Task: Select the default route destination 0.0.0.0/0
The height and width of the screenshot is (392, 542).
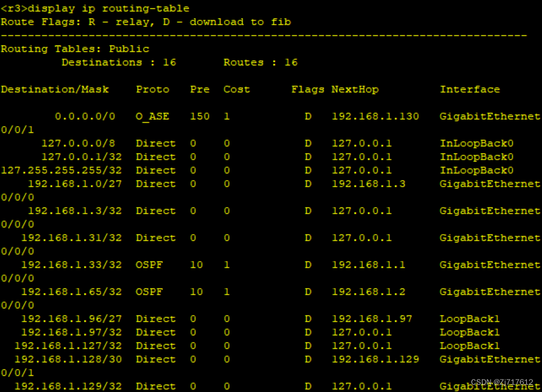Action: (85, 116)
